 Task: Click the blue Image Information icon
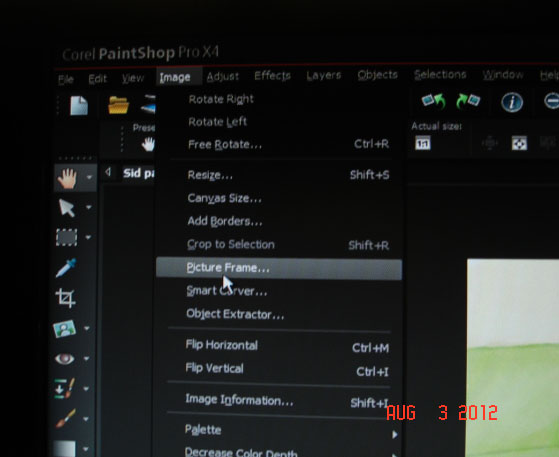pos(512,103)
